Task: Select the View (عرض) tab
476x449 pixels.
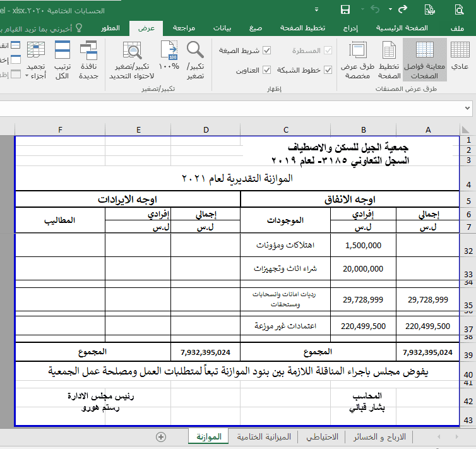Action: coord(146,28)
